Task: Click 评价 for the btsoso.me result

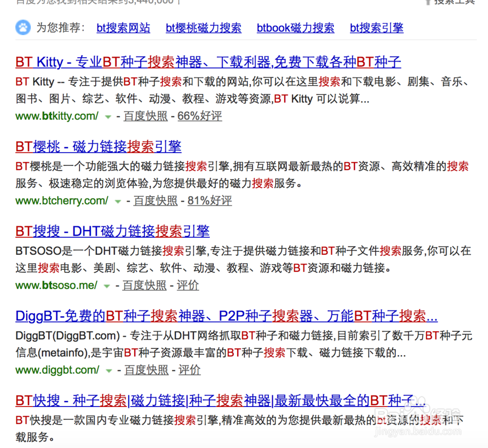Action: (188, 285)
